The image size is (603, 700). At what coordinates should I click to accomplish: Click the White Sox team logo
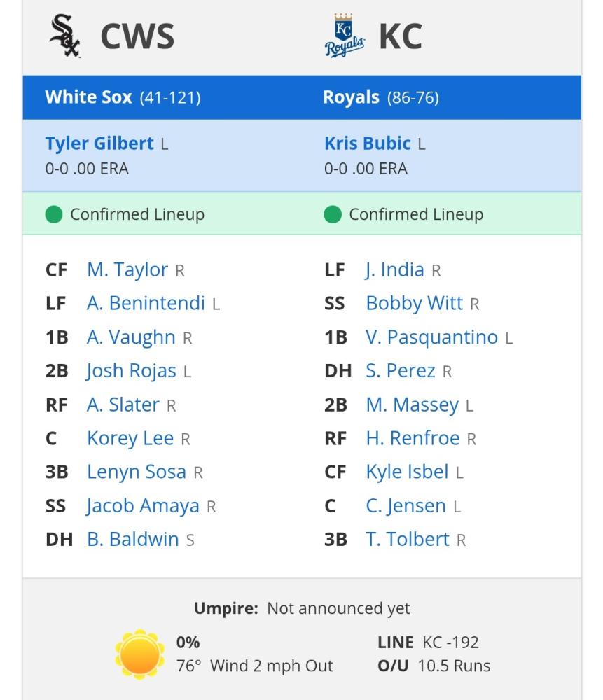[x=65, y=36]
